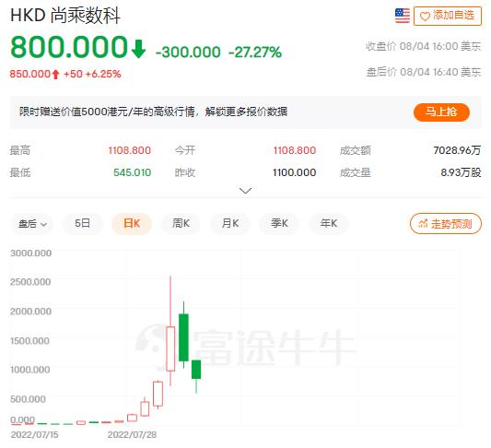Click the 马上抢 promotion button

point(441,112)
